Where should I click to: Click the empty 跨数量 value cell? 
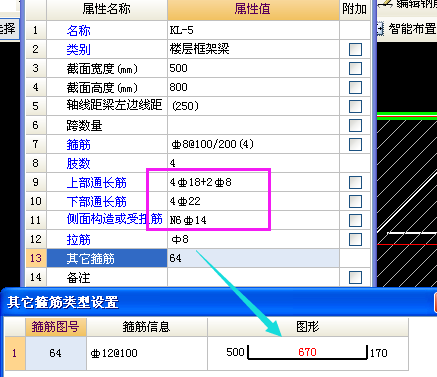[253, 125]
